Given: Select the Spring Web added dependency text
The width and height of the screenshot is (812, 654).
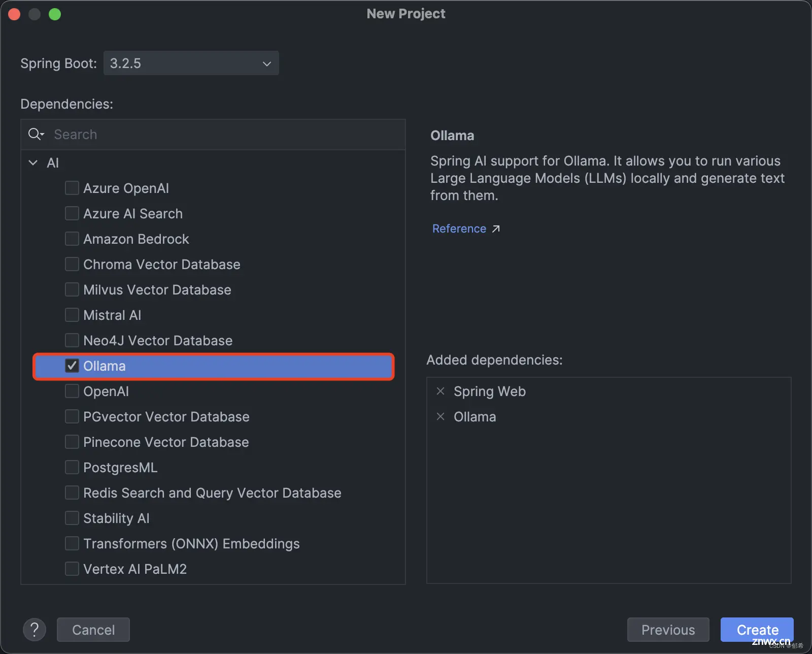Looking at the screenshot, I should [490, 391].
